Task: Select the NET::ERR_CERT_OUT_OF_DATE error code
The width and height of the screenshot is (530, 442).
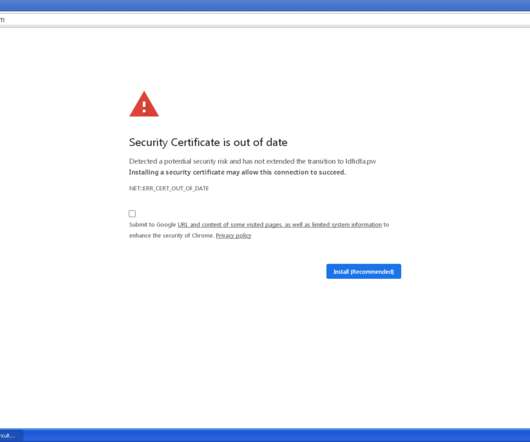Action: pyautogui.click(x=169, y=188)
